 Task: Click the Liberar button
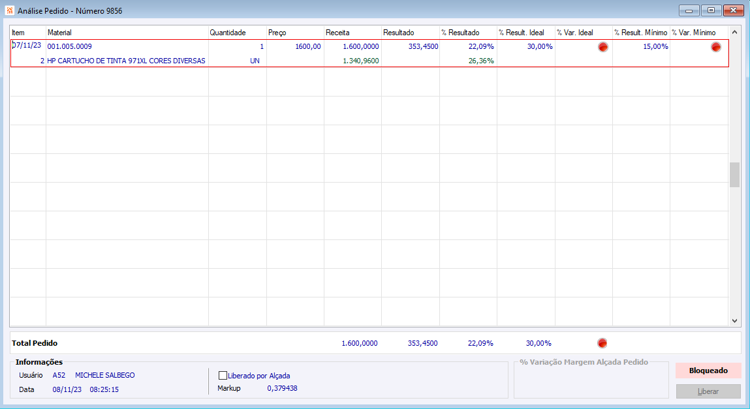point(708,391)
